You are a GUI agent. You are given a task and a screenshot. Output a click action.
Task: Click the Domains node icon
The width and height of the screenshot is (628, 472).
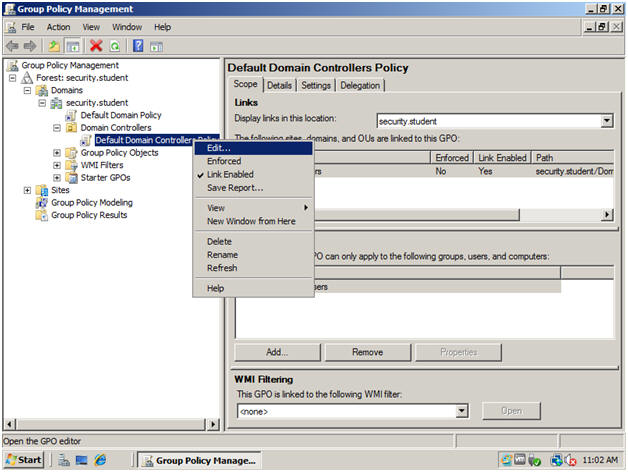tap(42, 90)
